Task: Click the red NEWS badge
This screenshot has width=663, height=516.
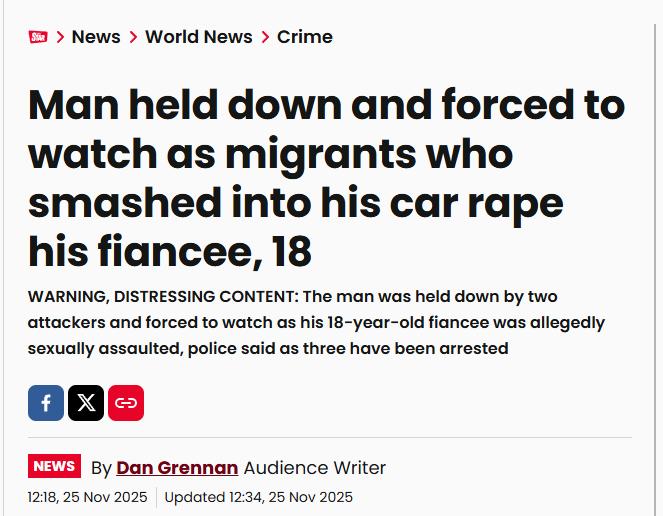Action: point(54,466)
